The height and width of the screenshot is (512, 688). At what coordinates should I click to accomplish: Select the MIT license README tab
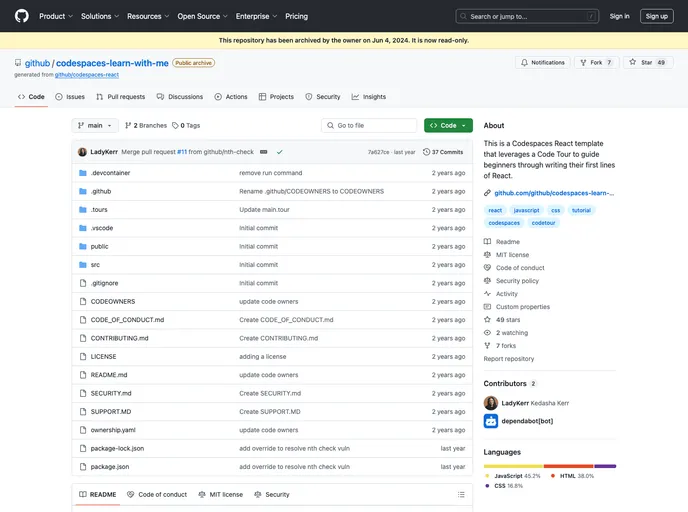(221, 494)
